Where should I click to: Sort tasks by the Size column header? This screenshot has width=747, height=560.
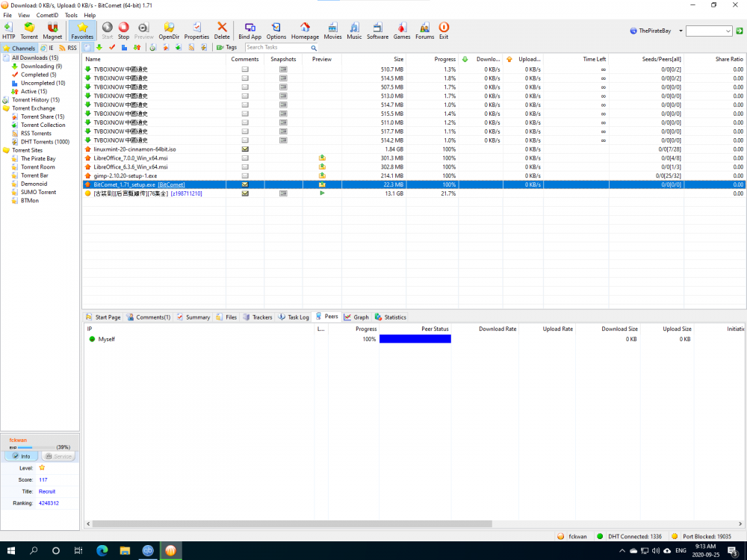point(373,59)
